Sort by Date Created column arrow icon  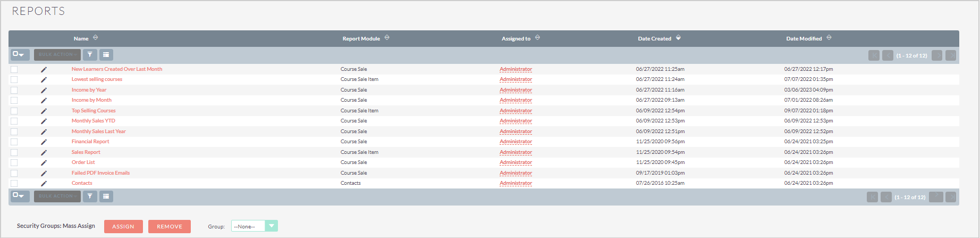click(x=678, y=38)
